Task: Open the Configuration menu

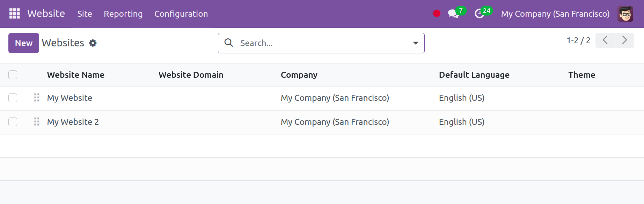Action: coord(181,14)
